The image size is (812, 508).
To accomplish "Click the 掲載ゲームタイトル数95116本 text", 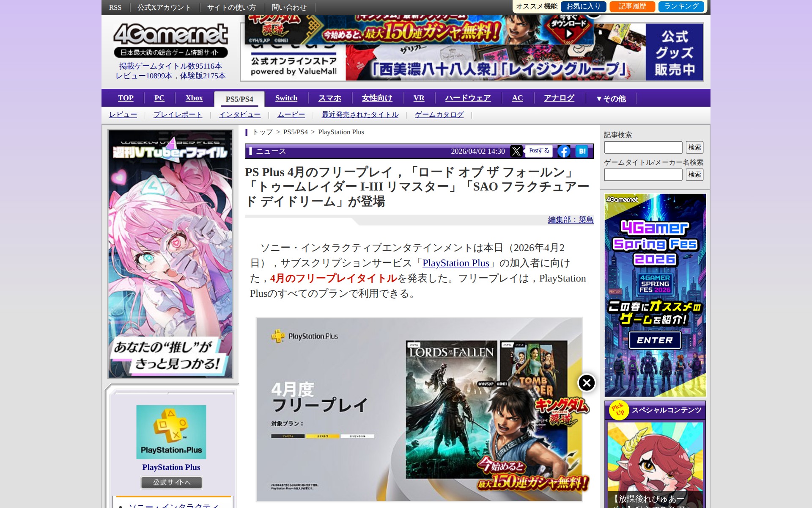I will point(170,66).
